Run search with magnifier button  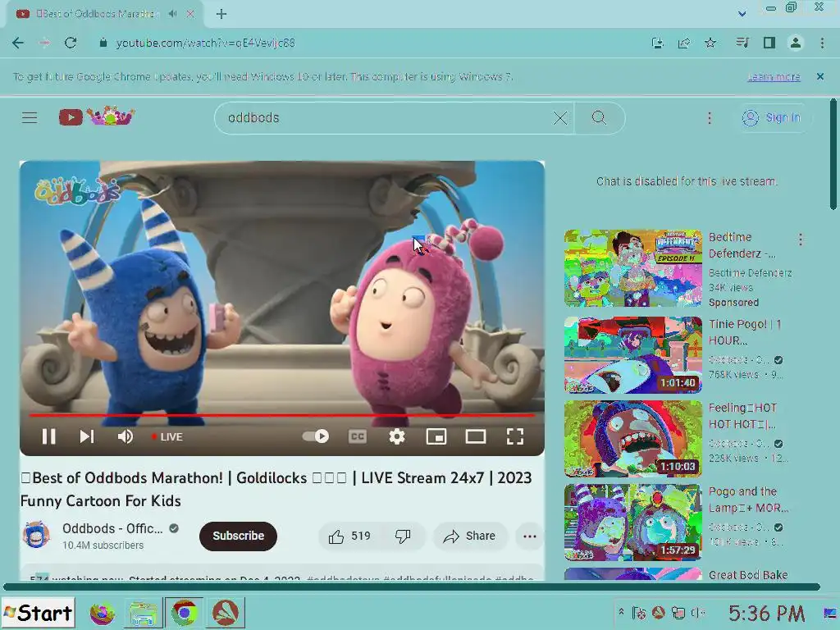[x=599, y=118]
